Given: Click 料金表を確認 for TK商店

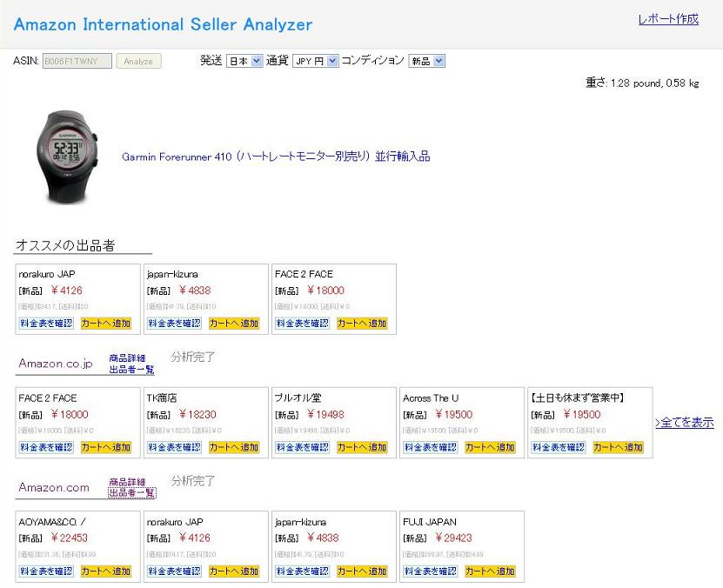Looking at the screenshot, I should 174,447.
